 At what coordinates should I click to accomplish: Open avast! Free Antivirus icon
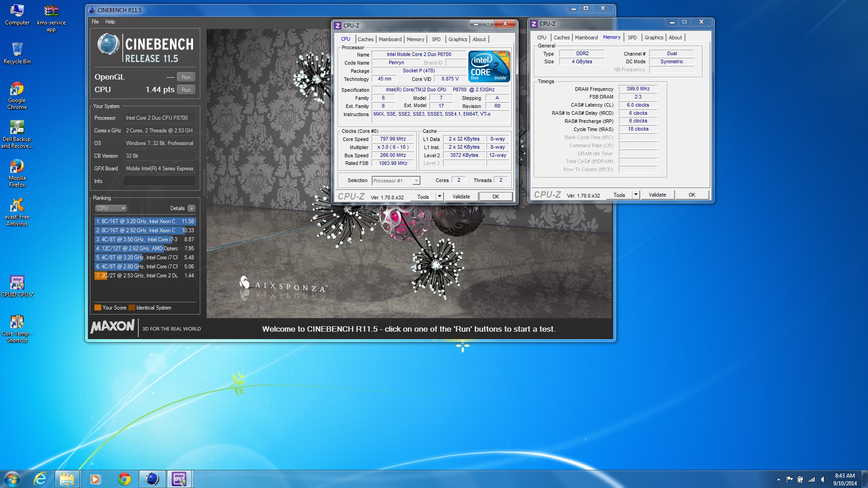[x=17, y=212]
